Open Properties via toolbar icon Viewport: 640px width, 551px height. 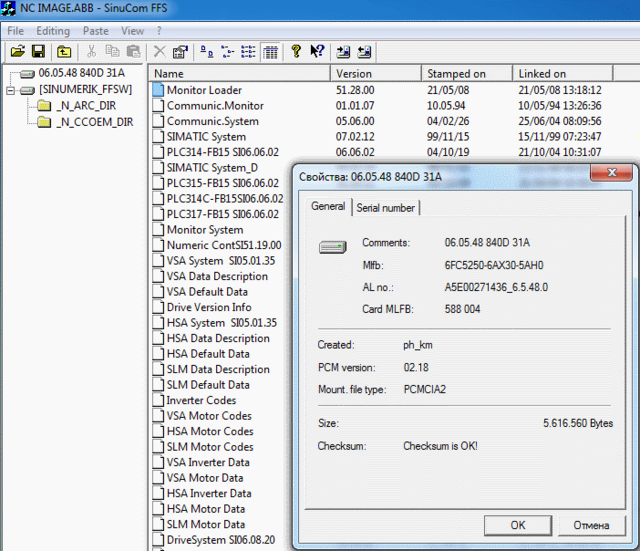[x=180, y=52]
